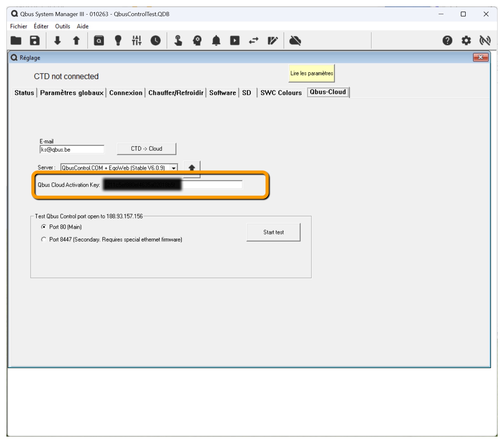Click the help question mark icon
Screen dimensions: 504x443
click(x=447, y=41)
